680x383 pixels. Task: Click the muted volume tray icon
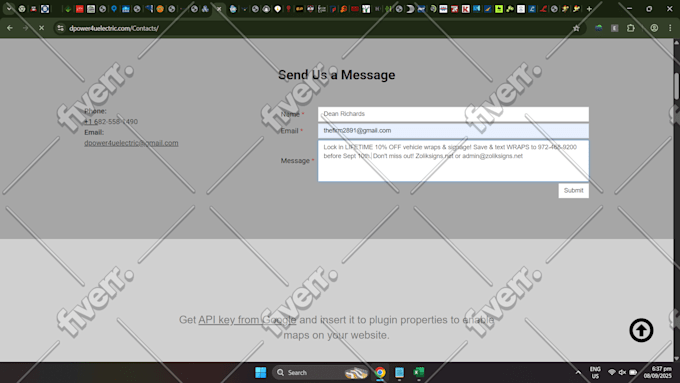pyautogui.click(x=622, y=372)
